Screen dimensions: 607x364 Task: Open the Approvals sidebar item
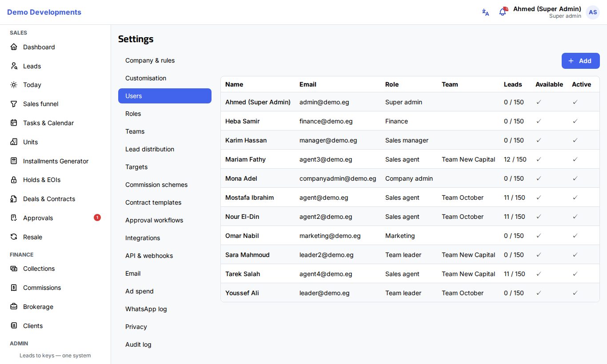tap(55, 218)
